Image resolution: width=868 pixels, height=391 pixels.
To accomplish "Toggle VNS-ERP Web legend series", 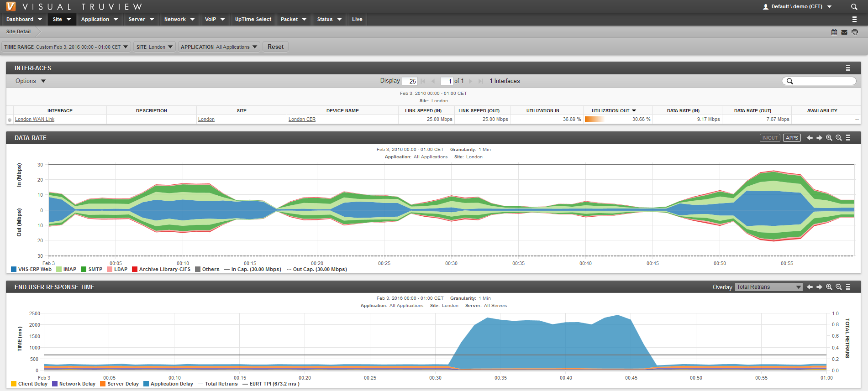I will pyautogui.click(x=31, y=269).
